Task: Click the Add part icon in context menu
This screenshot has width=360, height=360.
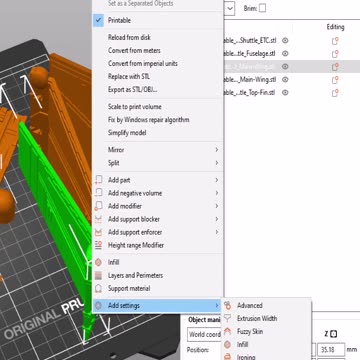Action: point(98,180)
